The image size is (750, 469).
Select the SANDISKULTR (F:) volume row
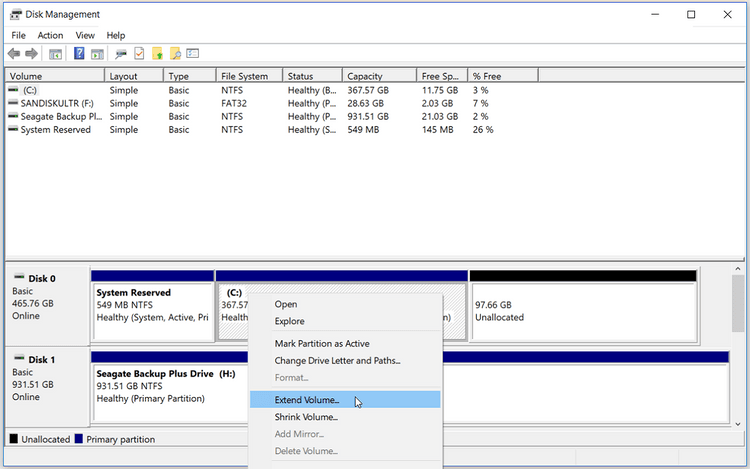55,103
